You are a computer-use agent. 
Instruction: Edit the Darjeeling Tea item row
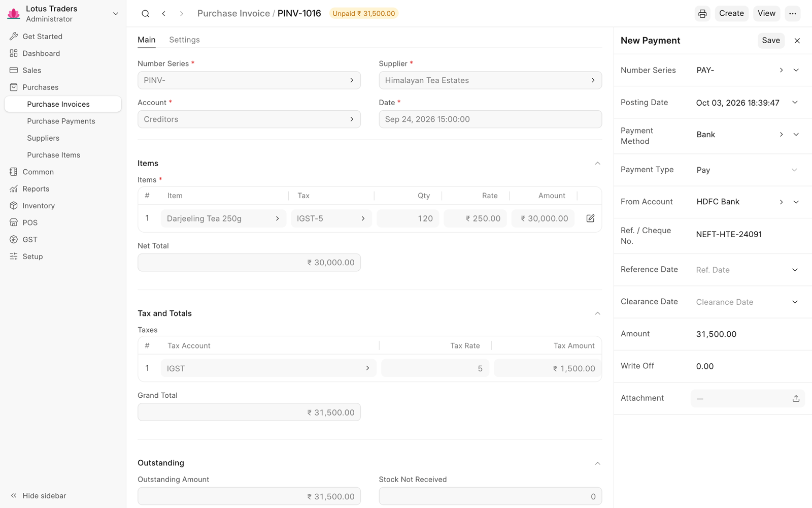point(590,218)
